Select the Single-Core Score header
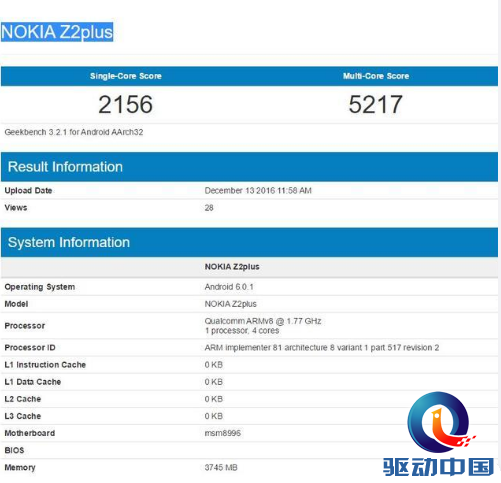This screenshot has width=501, height=483. [126, 76]
